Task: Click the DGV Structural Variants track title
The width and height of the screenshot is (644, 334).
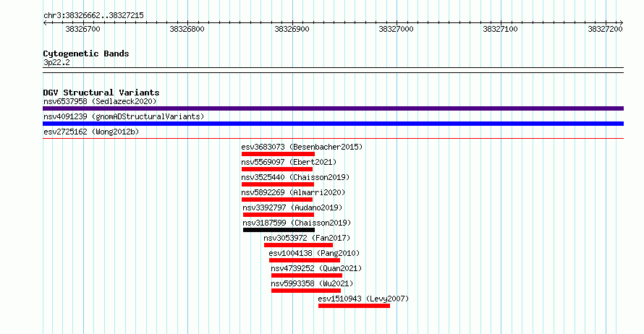Action: click(x=101, y=93)
